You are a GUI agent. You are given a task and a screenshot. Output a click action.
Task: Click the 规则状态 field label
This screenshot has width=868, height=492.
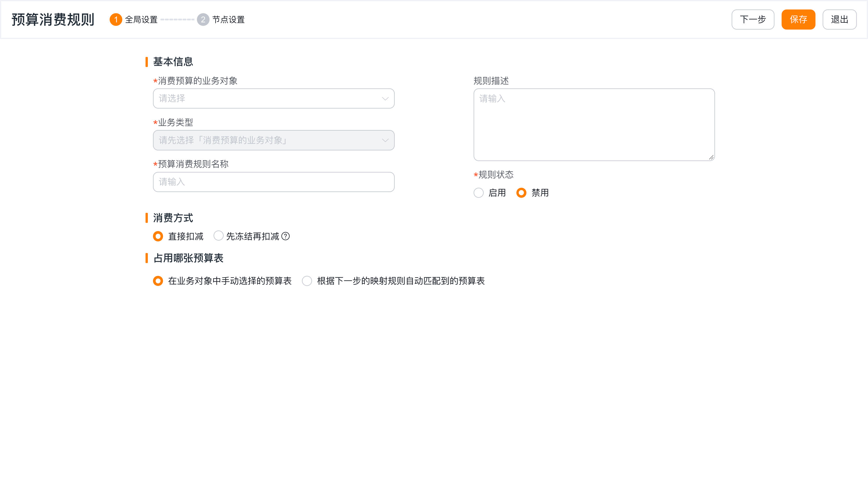496,175
